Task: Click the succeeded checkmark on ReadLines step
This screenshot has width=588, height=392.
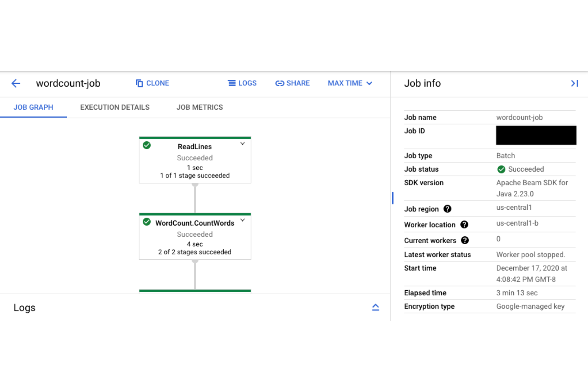Action: [147, 145]
